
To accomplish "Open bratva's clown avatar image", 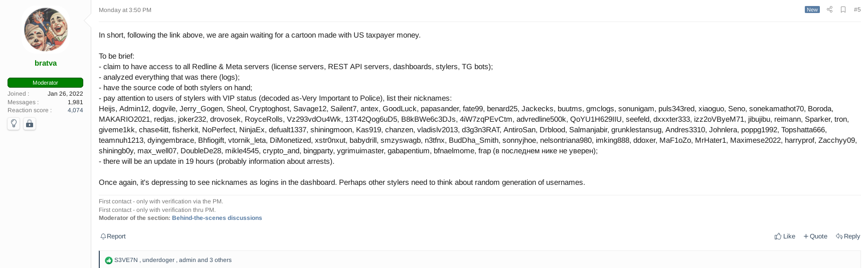I will 46,29.
